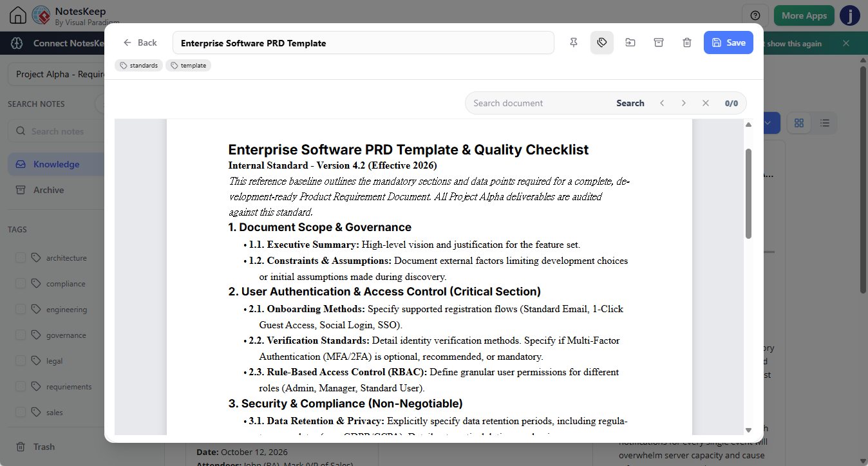Click the move-to-folder icon in note toolbar
Screen dimensions: 868x466
[630, 42]
